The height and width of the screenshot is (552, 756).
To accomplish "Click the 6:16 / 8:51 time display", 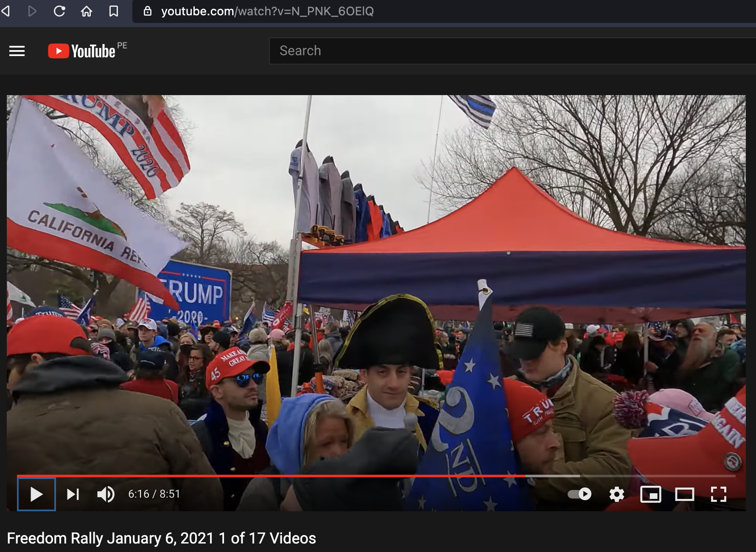I will click(x=154, y=494).
